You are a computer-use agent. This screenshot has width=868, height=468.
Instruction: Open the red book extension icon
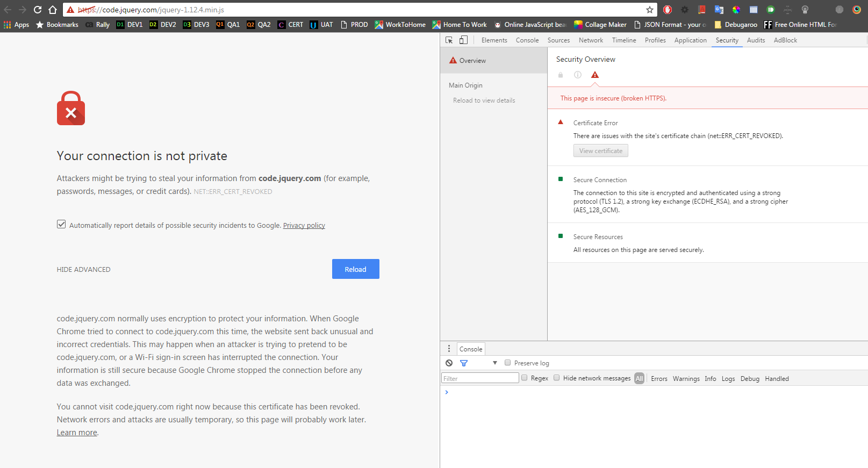click(x=702, y=10)
